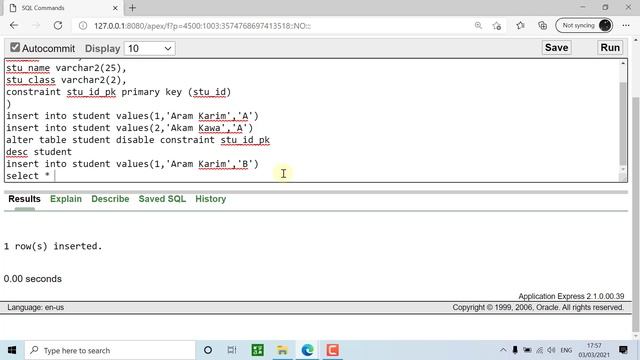Open the red Camtasia taskbar app

click(x=332, y=350)
